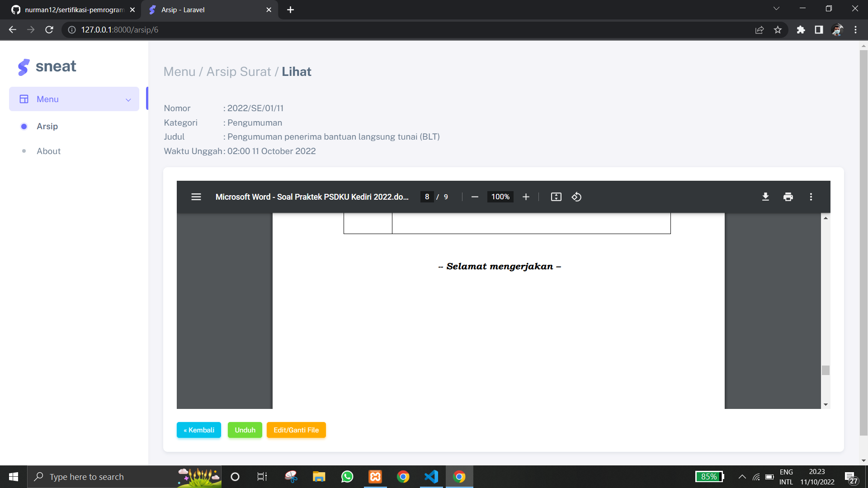Zoom in on the document
The height and width of the screenshot is (488, 868).
coord(526,197)
